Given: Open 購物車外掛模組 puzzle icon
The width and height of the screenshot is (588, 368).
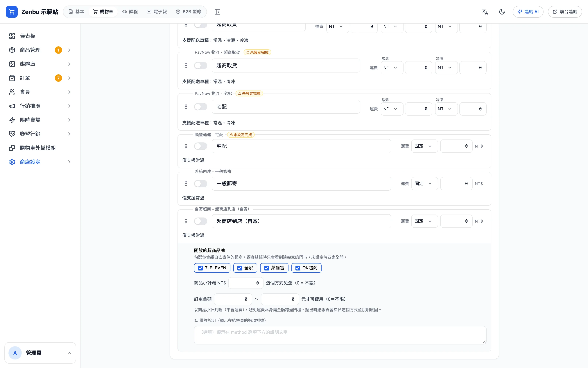Looking at the screenshot, I should pyautogui.click(x=12, y=148).
